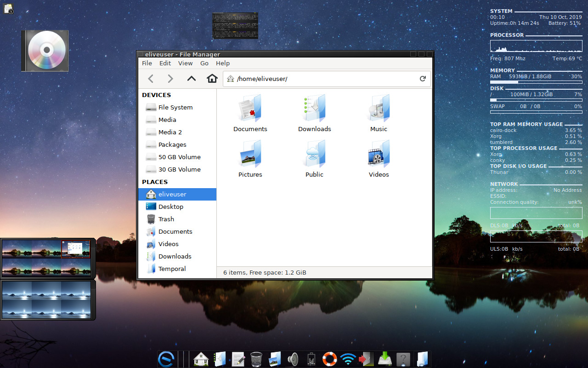Click the Wi-Fi network icon in the dock
This screenshot has height=368, width=588.
click(348, 359)
